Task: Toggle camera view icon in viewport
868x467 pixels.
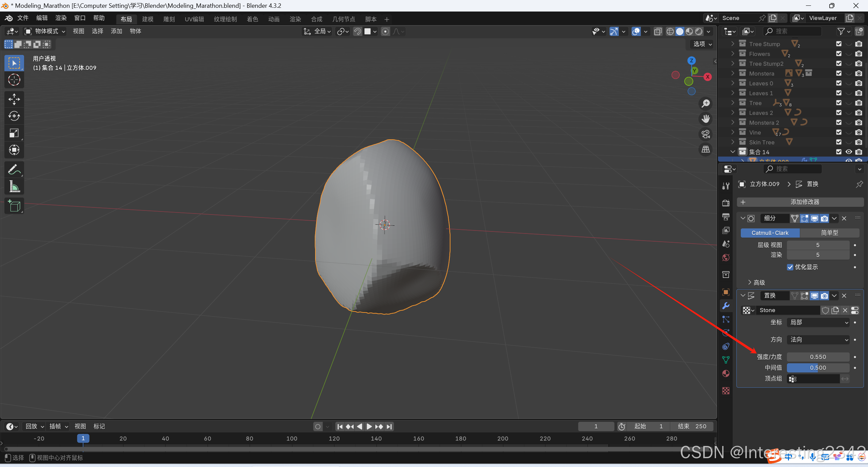Action: (706, 134)
